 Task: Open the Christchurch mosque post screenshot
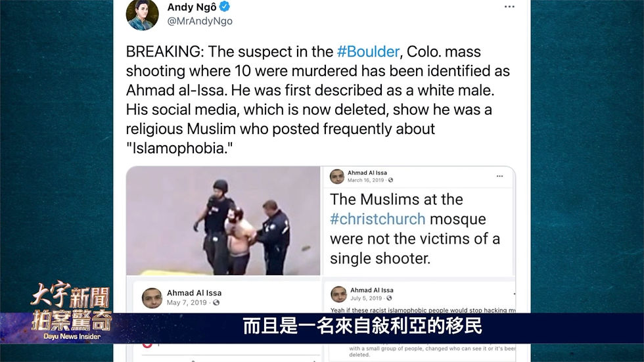point(418,221)
